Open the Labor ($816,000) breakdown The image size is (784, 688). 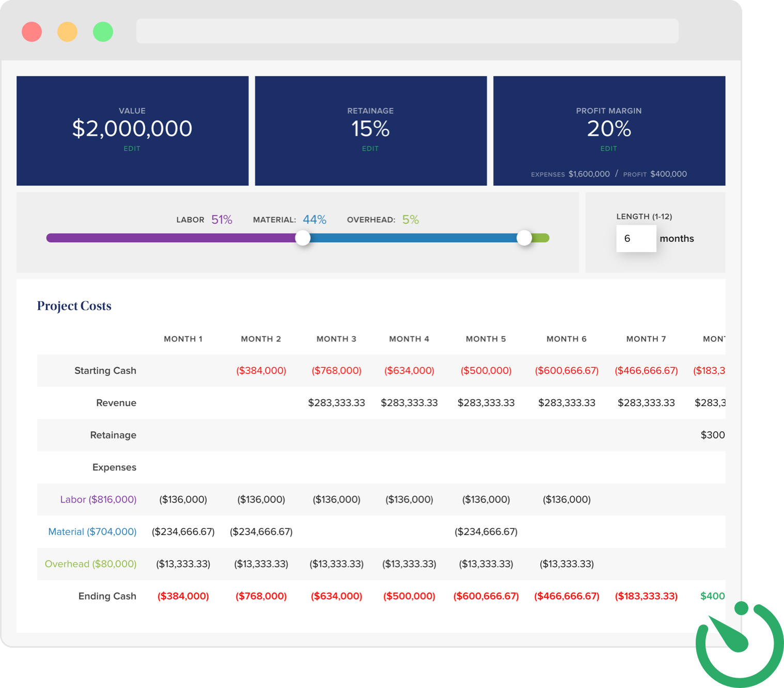pos(98,499)
